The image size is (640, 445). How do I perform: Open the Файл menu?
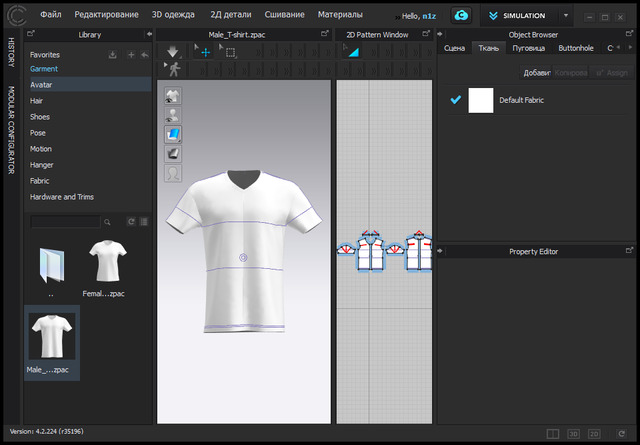(x=51, y=15)
